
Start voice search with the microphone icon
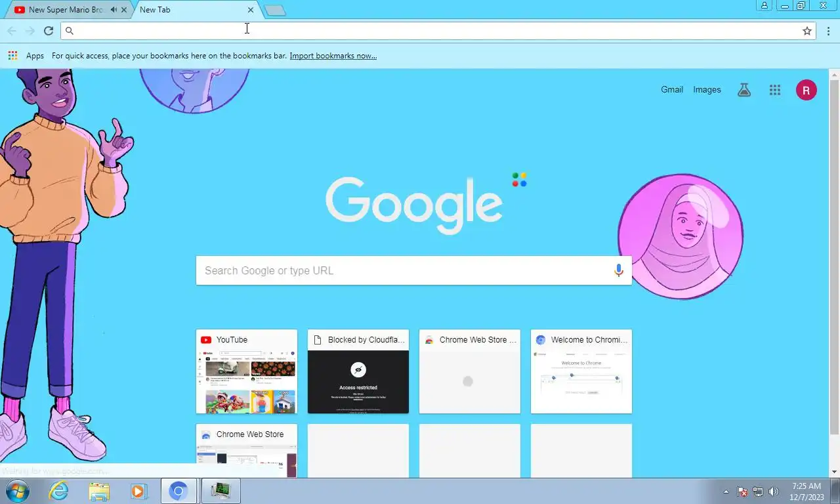[618, 270]
